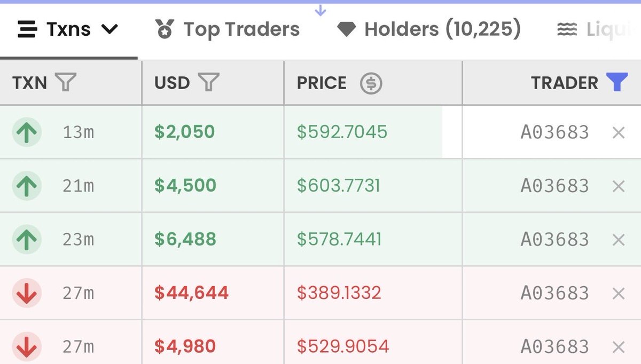Click the red sell arrow for $4,980
The height and width of the screenshot is (364, 641).
[27, 346]
